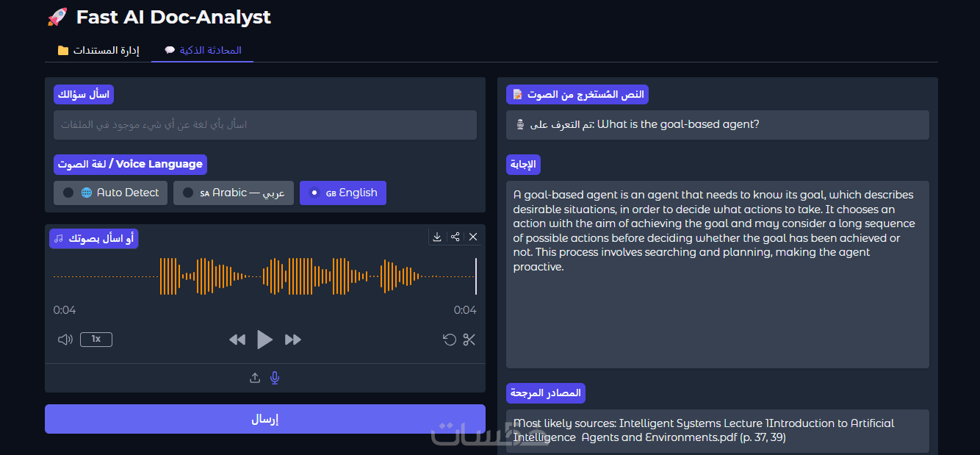Screen dimensions: 980x455
Task: Seek within the orange audio waveform
Action: (265, 276)
